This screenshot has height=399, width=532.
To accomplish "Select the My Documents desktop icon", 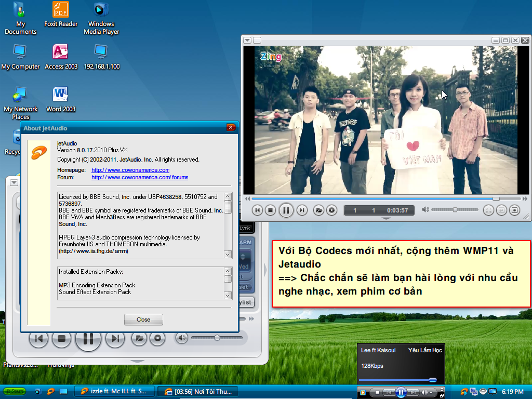I will click(20, 18).
